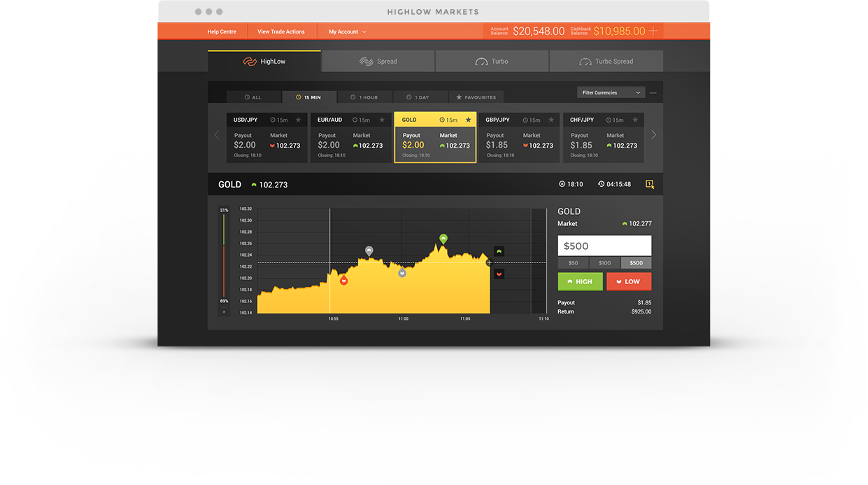
Task: Select the 1 HOUR expiry filter
Action: 364,97
